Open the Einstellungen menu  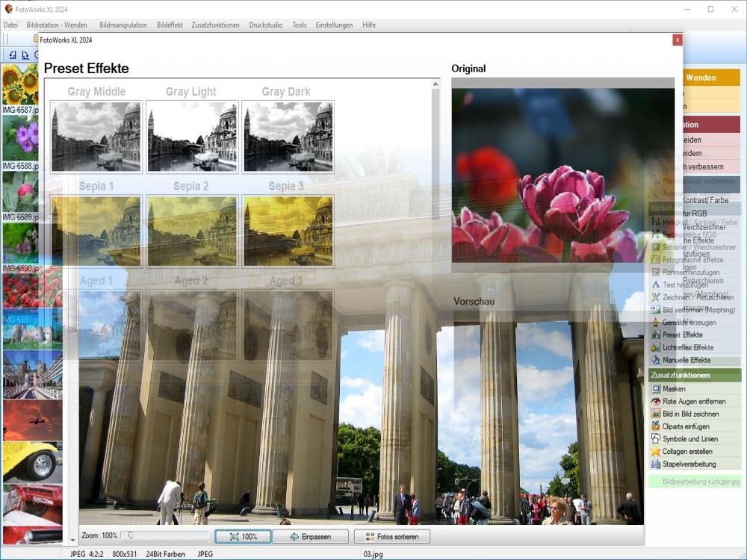click(334, 25)
